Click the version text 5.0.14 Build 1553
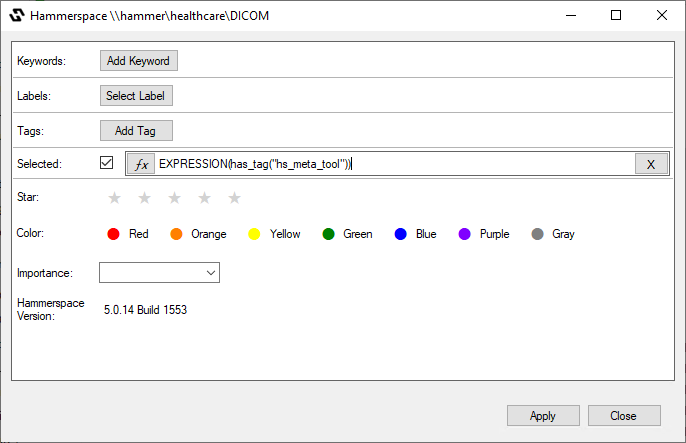The width and height of the screenshot is (686, 443). click(145, 310)
